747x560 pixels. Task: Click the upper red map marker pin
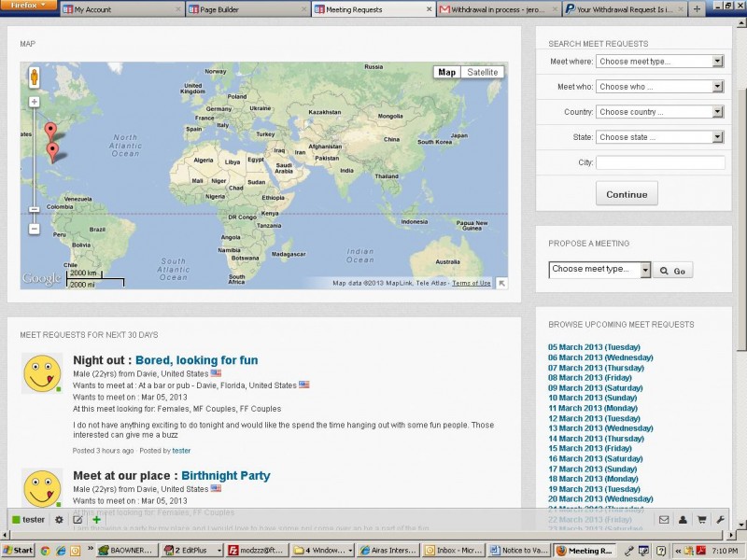click(50, 131)
